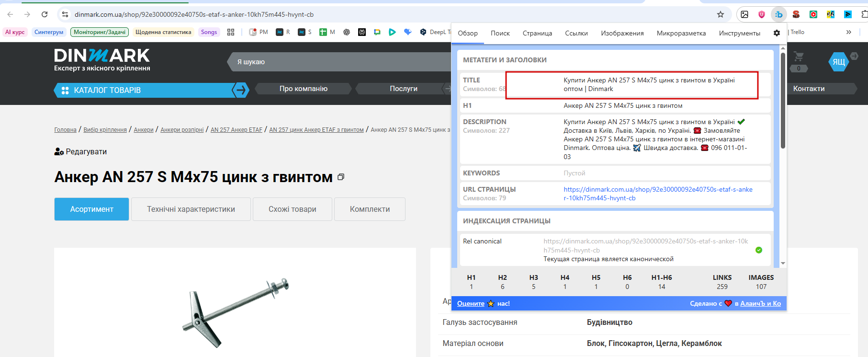
Task: Open the Синтегрум bookmark folder
Action: pos(49,32)
